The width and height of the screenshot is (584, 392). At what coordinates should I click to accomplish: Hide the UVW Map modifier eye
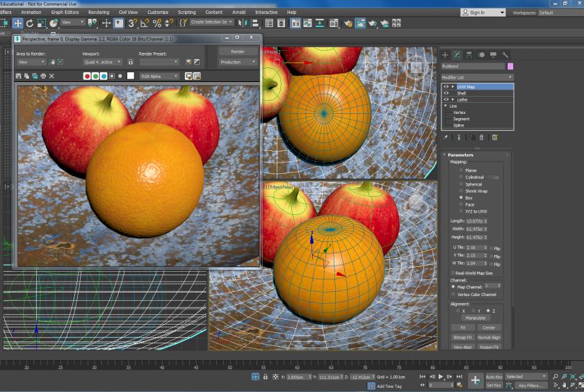446,87
